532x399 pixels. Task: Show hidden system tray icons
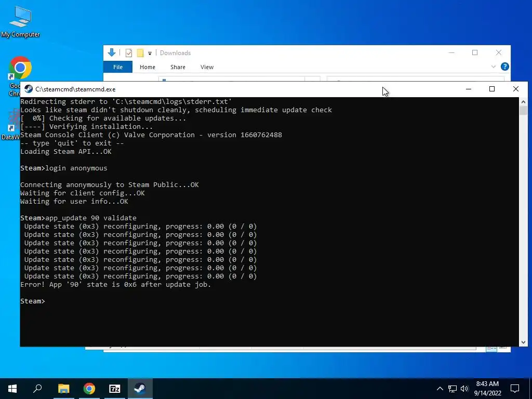pyautogui.click(x=440, y=389)
